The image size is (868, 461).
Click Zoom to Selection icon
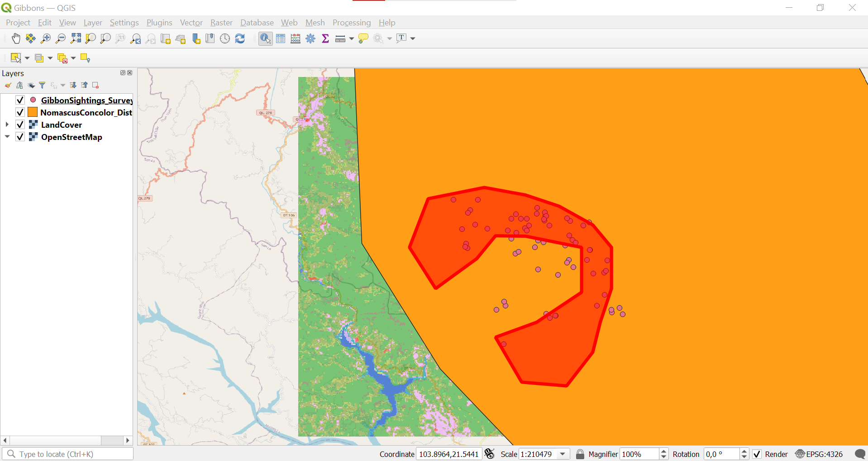(91, 38)
